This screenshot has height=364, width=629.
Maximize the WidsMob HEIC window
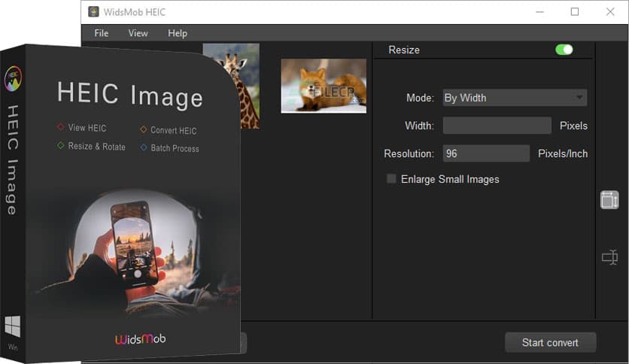574,12
